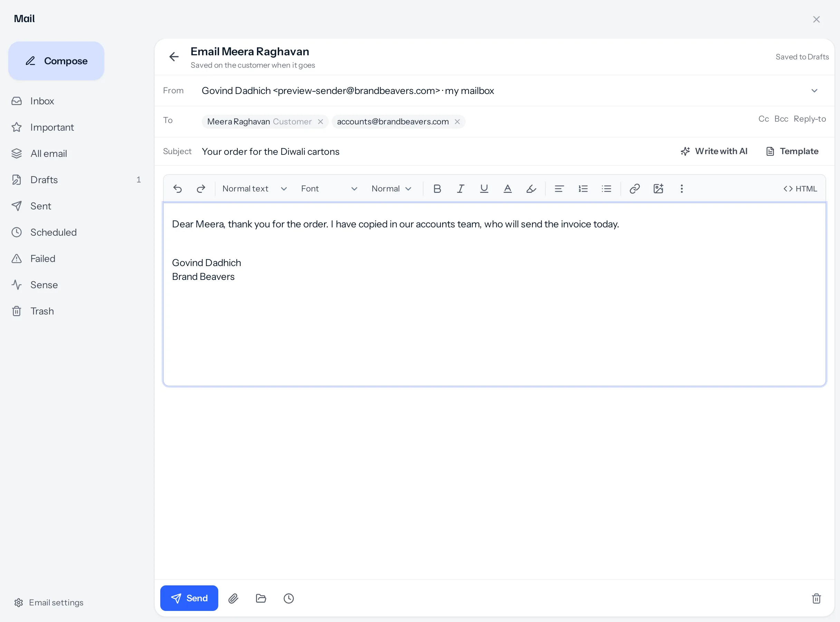Switch the editor to HTML mode
Image resolution: width=840 pixels, height=622 pixels.
[800, 189]
